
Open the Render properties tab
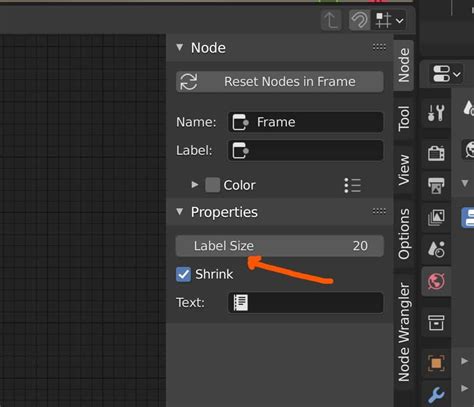[x=436, y=153]
